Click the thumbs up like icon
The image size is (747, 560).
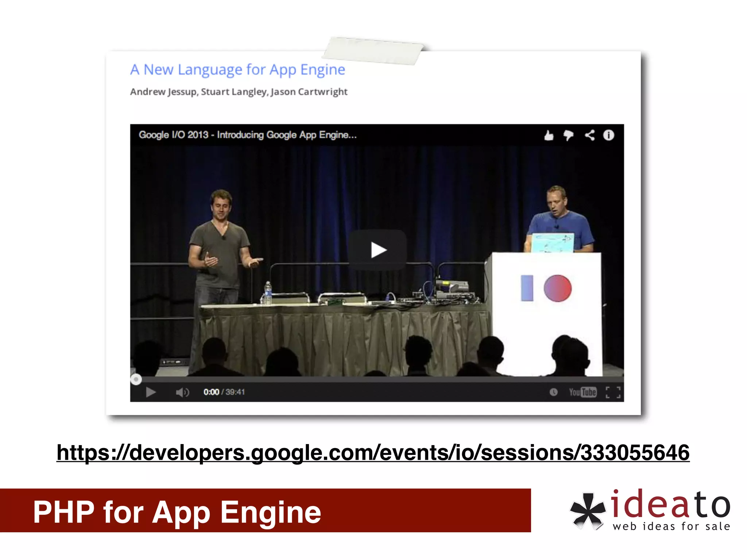coord(549,136)
